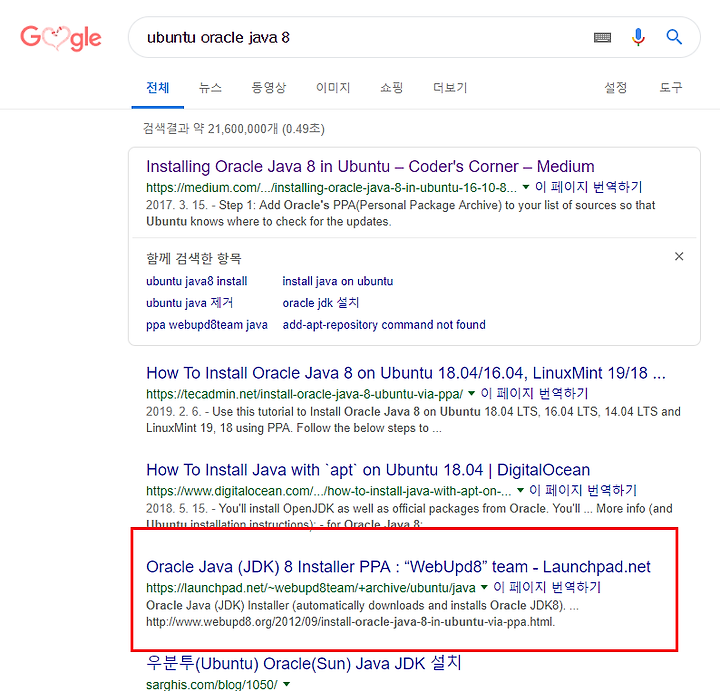The width and height of the screenshot is (720, 691).
Task: Open 우분투(Ubuntu) Oracle(Sun) Java JDK 설치 result
Action: coord(304,663)
